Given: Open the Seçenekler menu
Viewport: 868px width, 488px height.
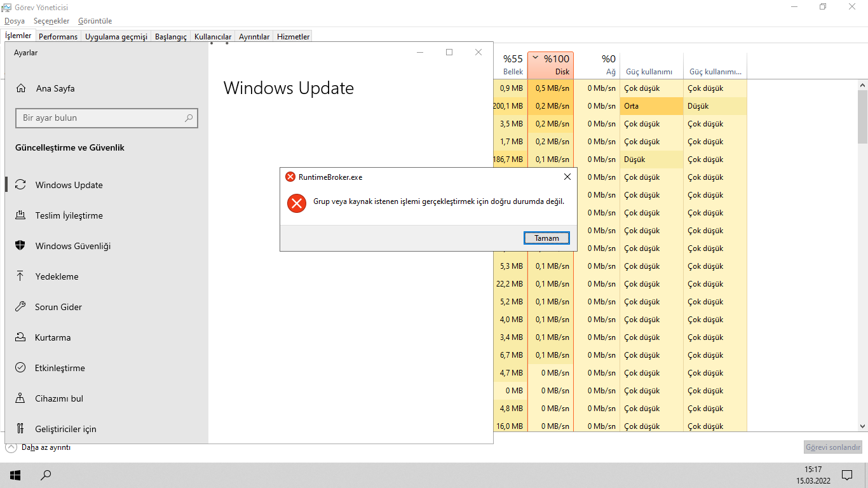Looking at the screenshot, I should (51, 21).
